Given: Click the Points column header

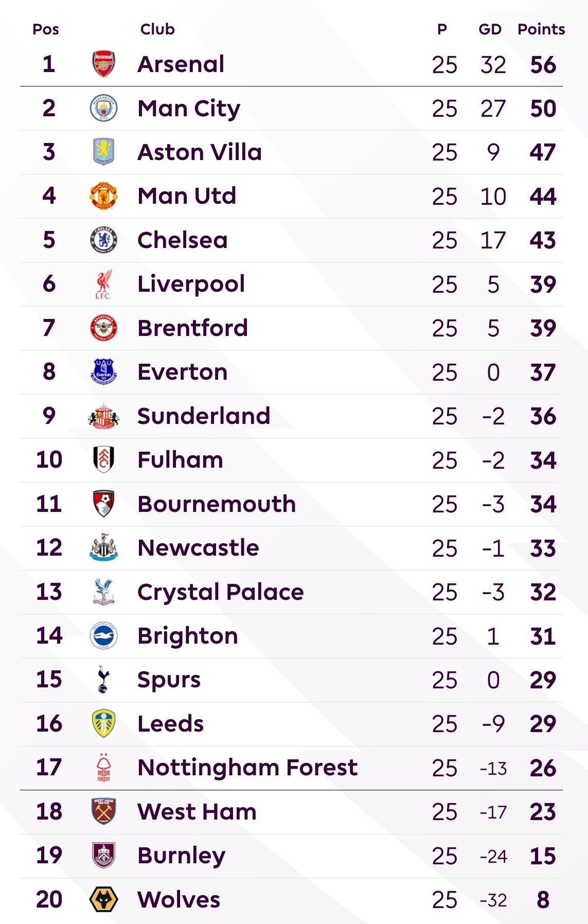Looking at the screenshot, I should 541,29.
